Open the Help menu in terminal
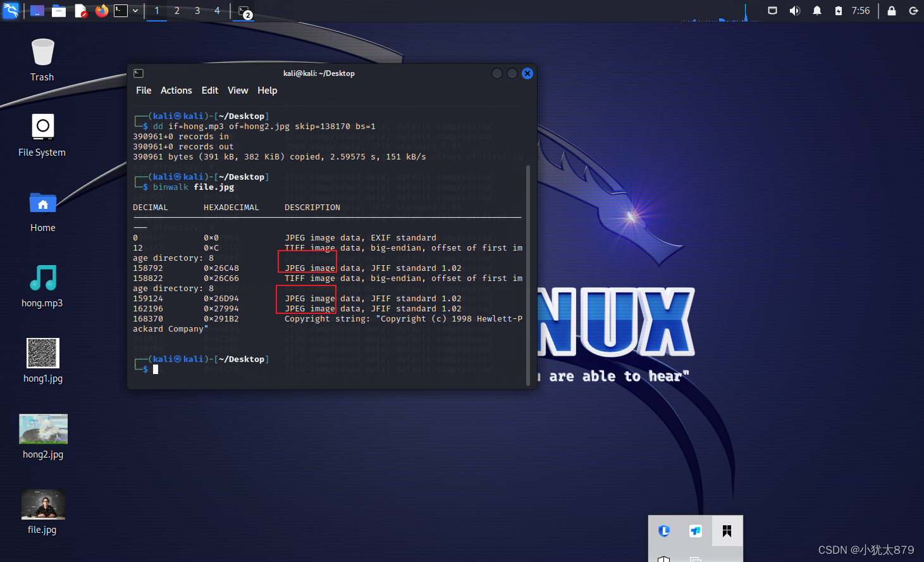 (268, 91)
